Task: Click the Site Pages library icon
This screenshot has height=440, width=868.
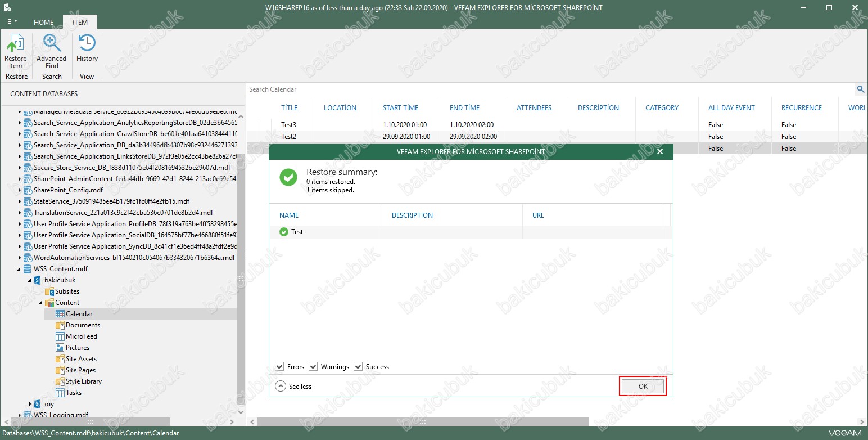Action: pyautogui.click(x=60, y=370)
